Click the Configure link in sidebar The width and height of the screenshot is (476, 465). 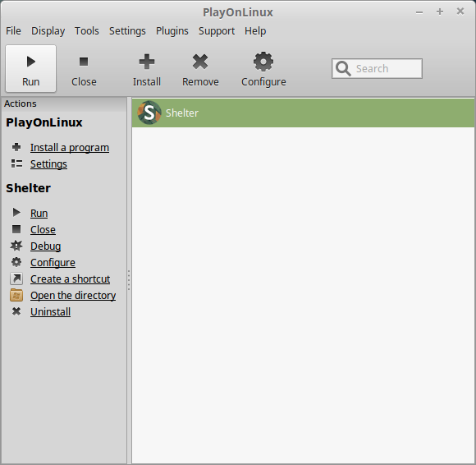click(53, 263)
